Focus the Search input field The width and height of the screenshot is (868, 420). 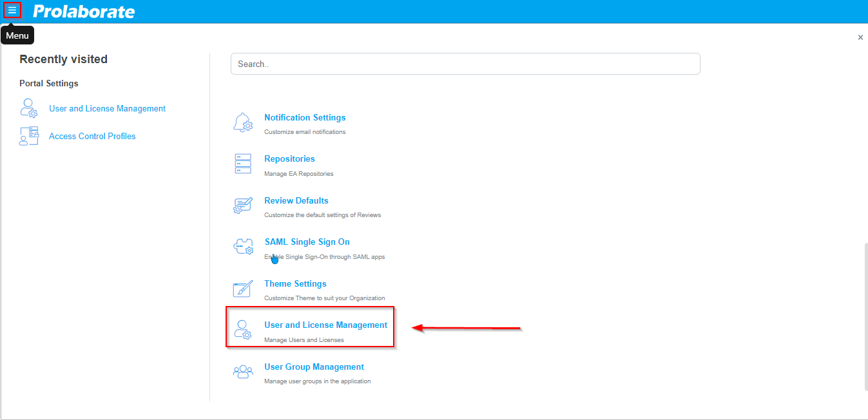(465, 64)
